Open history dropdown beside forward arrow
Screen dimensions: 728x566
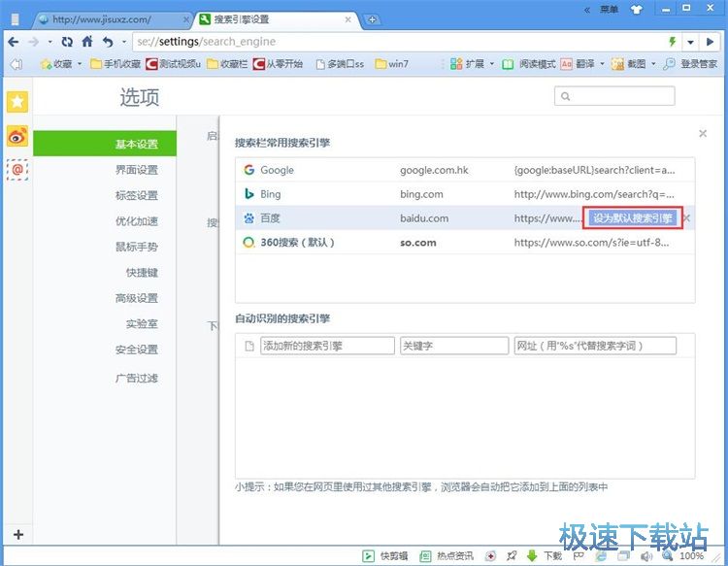pos(50,42)
